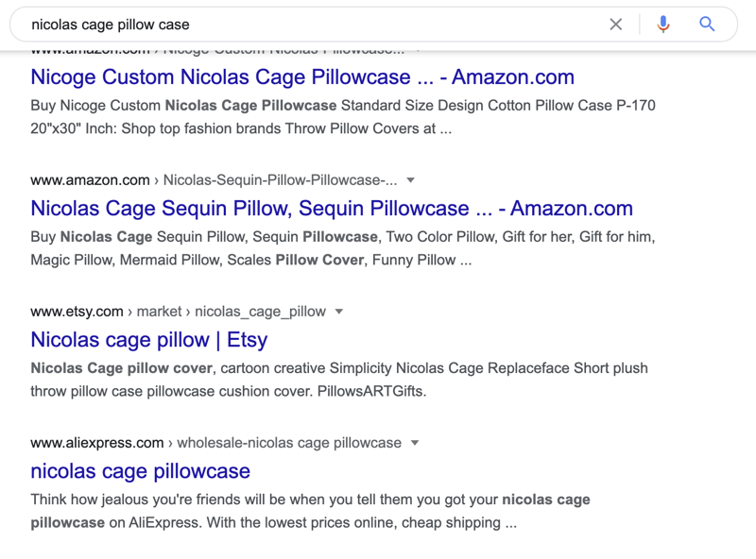Click the magnifying glass search icon
The width and height of the screenshot is (756, 559).
(x=707, y=25)
